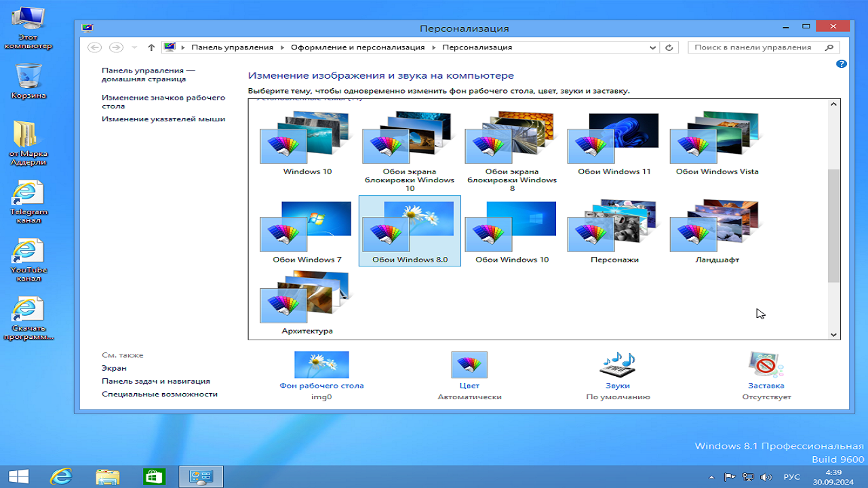Open the Windows Store taskbar icon
Viewport: 868px width, 488px height.
[155, 476]
